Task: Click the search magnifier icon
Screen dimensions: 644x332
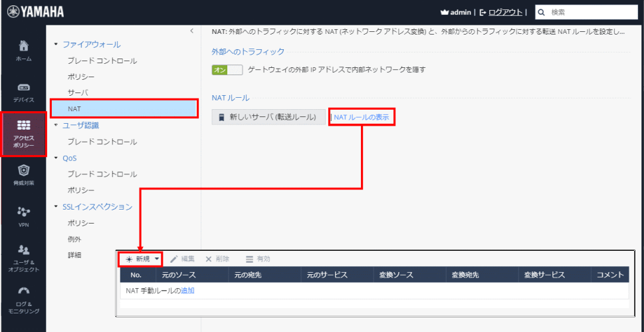Action: pyautogui.click(x=542, y=12)
